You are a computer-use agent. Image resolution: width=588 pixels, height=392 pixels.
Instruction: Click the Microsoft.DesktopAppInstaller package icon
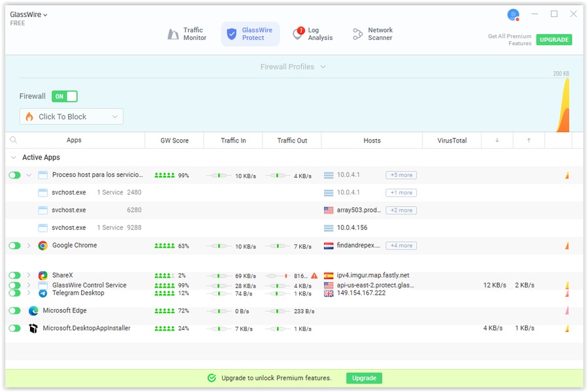tap(33, 328)
